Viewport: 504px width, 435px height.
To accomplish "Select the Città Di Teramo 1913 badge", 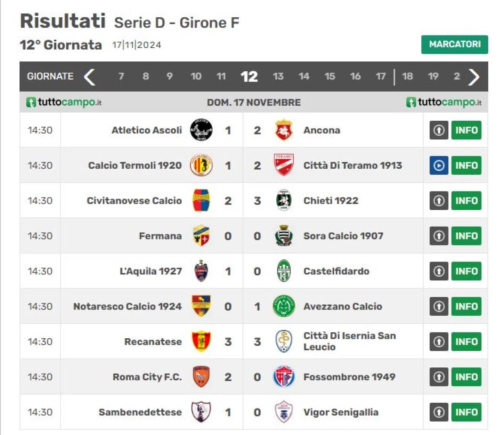I will [283, 165].
